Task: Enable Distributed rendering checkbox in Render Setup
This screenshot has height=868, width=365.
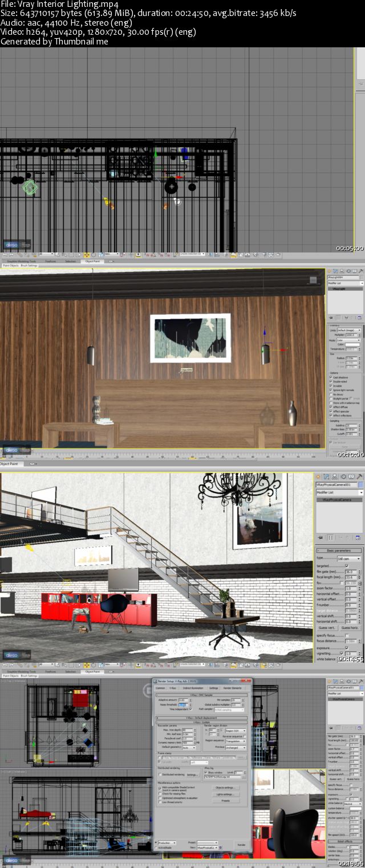Action: point(160,775)
